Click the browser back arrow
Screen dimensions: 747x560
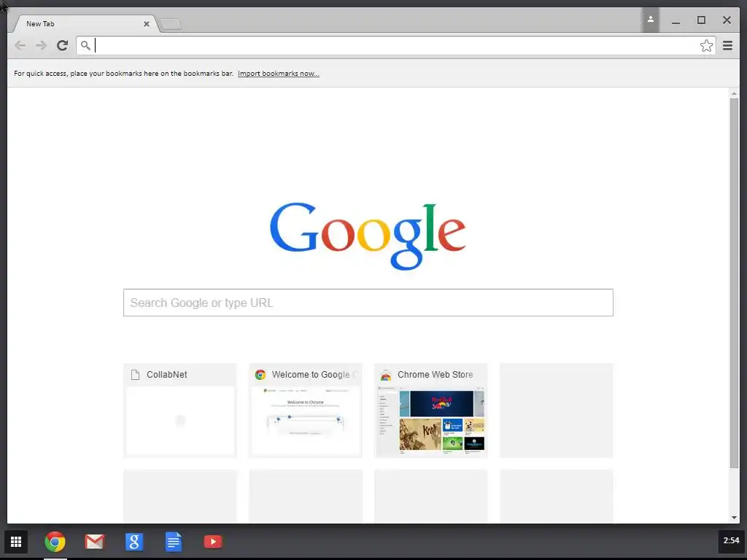20,45
